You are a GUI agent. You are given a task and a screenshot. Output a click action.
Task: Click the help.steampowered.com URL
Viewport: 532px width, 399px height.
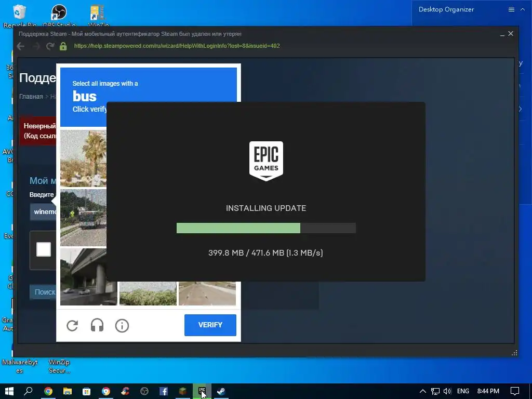tap(177, 46)
